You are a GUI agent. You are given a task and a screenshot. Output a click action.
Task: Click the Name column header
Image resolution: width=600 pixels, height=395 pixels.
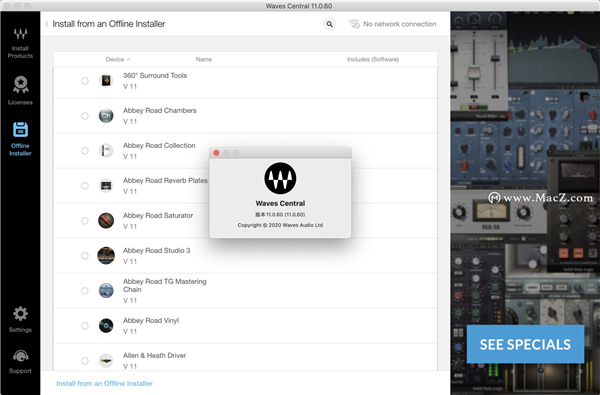(x=204, y=59)
